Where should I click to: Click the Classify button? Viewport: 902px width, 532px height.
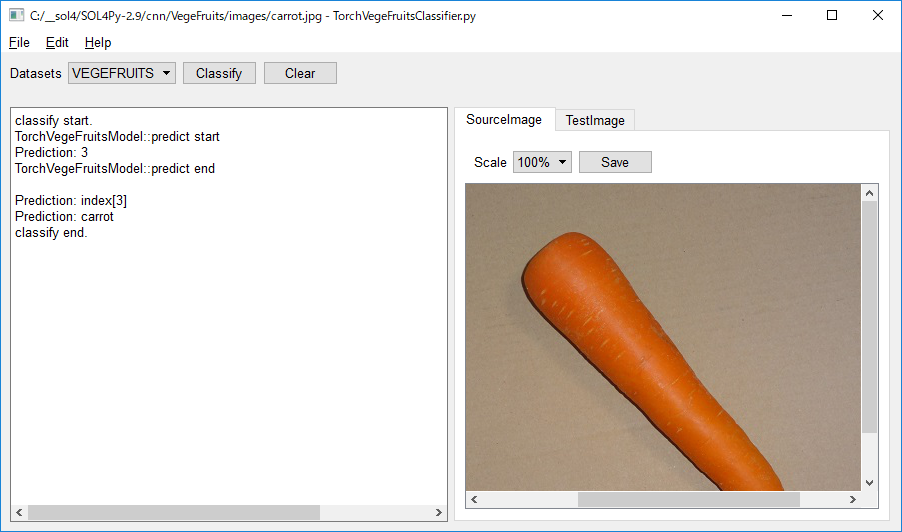(219, 73)
